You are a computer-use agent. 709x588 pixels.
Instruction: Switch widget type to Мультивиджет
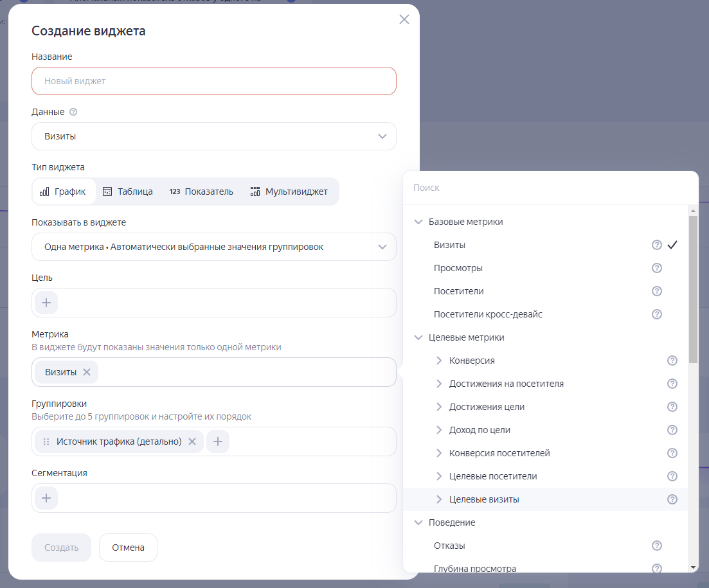[289, 192]
